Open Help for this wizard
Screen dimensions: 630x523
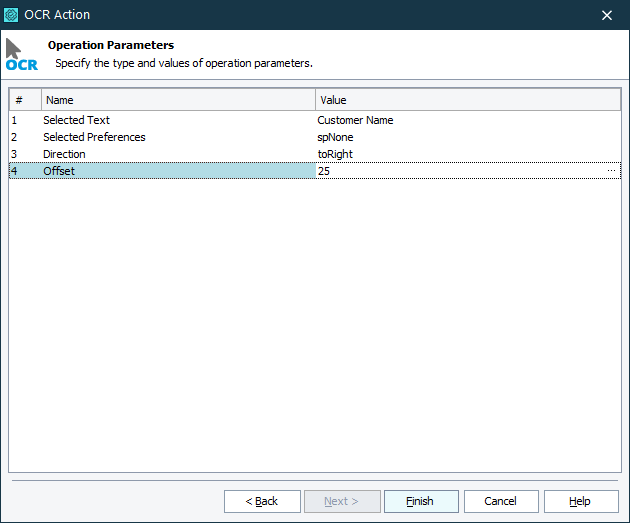[x=580, y=501]
